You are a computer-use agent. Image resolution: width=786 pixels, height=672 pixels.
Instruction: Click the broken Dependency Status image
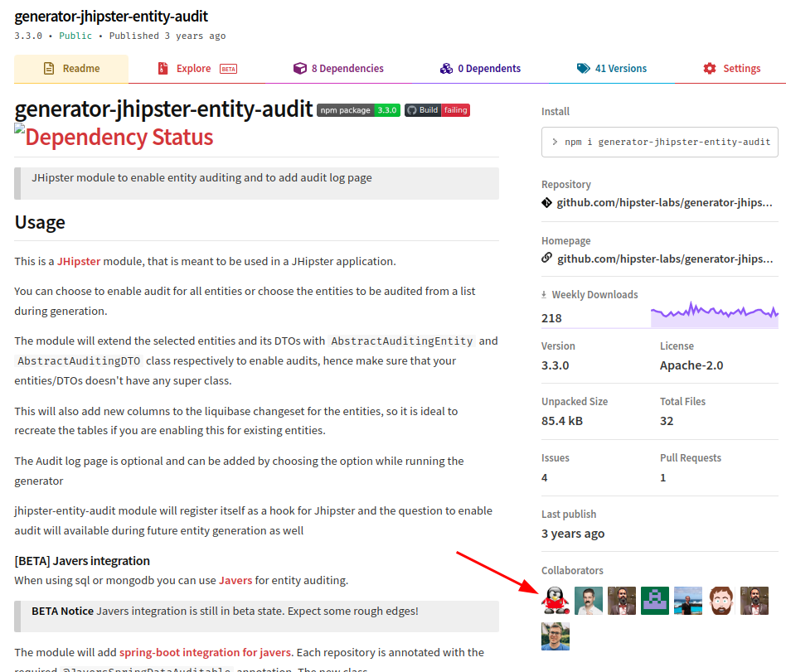click(x=20, y=128)
